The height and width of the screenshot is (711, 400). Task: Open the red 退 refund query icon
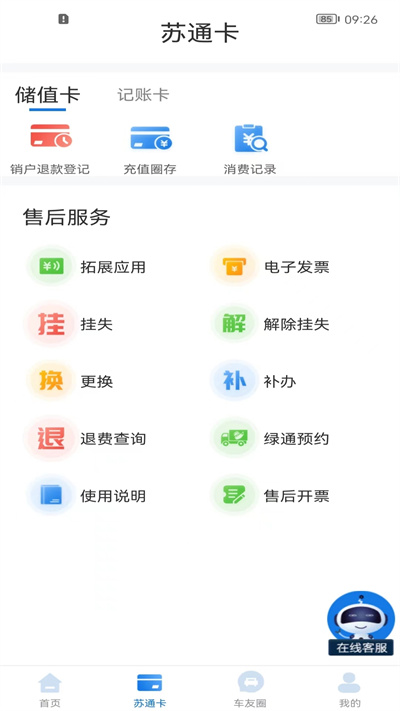pos(51,438)
